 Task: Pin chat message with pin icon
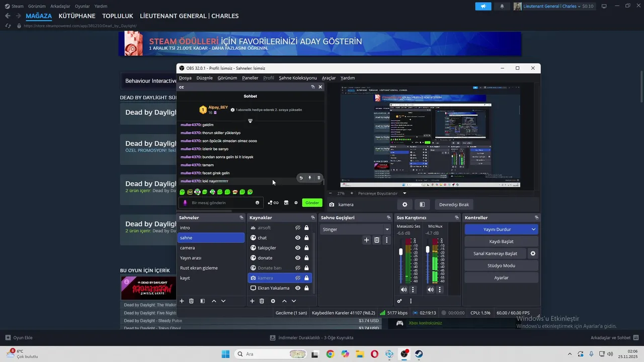(x=309, y=177)
